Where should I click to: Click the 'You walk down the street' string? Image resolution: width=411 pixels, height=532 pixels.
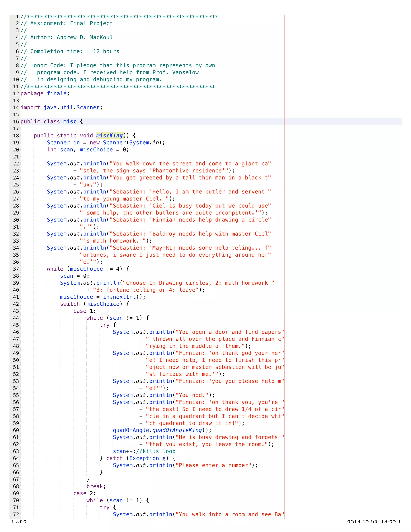tap(190, 164)
